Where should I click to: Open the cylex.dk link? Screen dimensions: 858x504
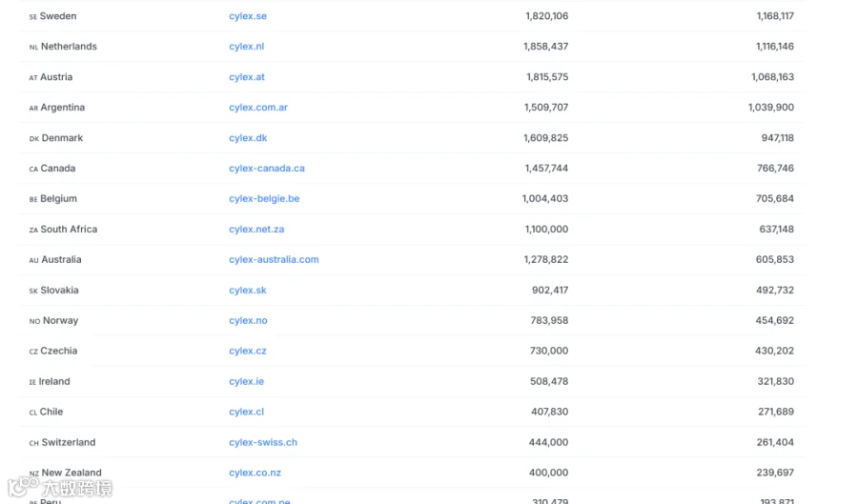[248, 138]
